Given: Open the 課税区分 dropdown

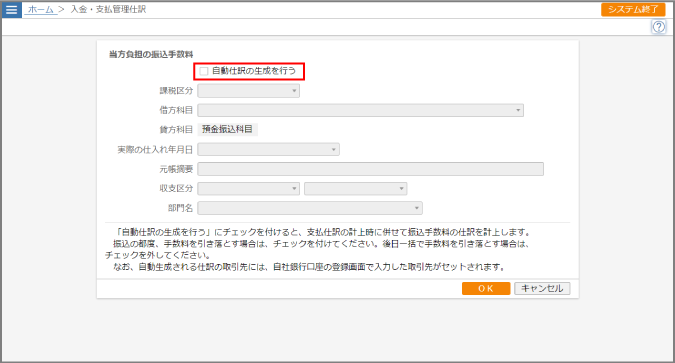Looking at the screenshot, I should (248, 91).
